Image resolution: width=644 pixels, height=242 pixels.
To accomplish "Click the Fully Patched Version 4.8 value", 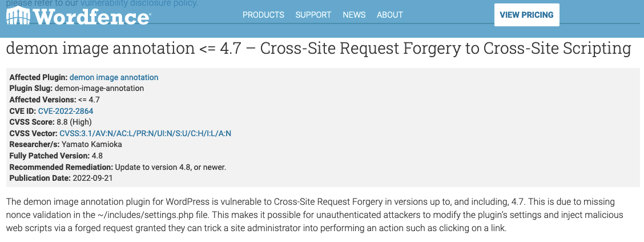I will pyautogui.click(x=97, y=156).
